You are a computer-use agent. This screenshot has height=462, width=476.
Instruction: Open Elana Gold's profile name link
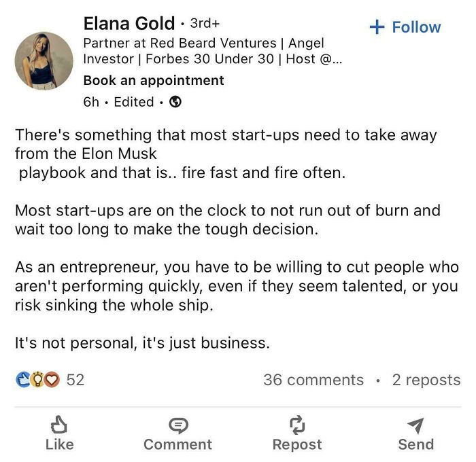pyautogui.click(x=129, y=23)
